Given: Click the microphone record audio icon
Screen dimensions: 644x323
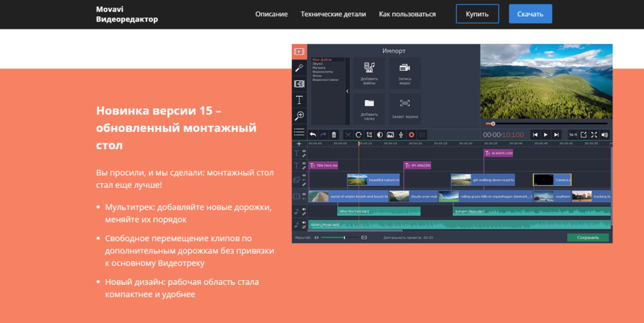Looking at the screenshot, I should 401,134.
